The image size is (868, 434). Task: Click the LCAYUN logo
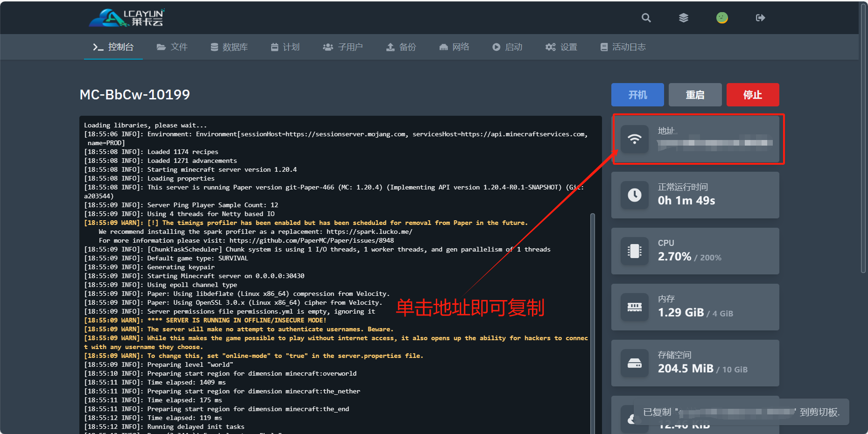coord(126,18)
